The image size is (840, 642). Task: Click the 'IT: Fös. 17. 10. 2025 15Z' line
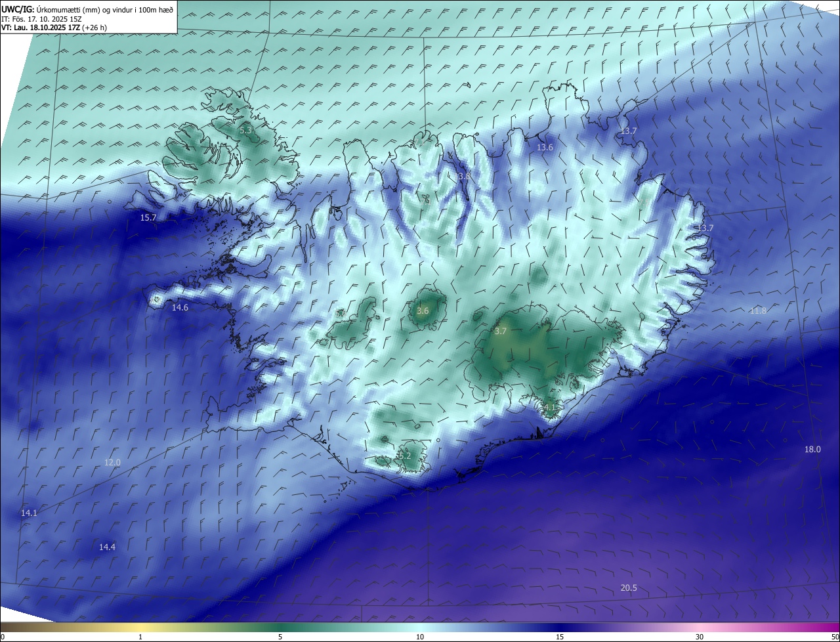tap(41, 18)
